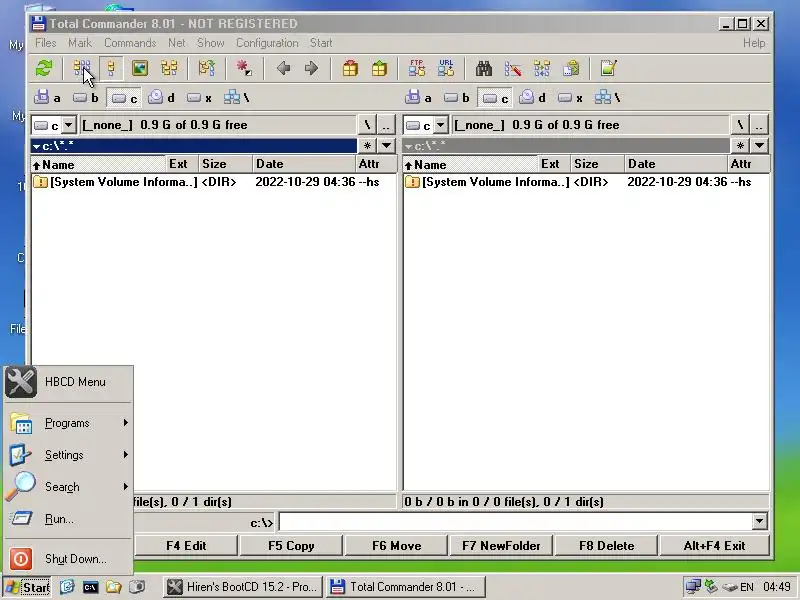The image size is (800, 600).
Task: Open Run... from Start menu
Action: click(68, 519)
